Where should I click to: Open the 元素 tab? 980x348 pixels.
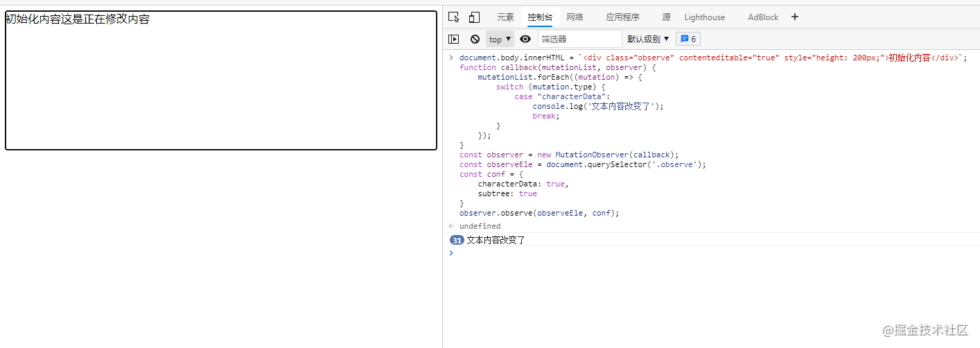pyautogui.click(x=505, y=17)
